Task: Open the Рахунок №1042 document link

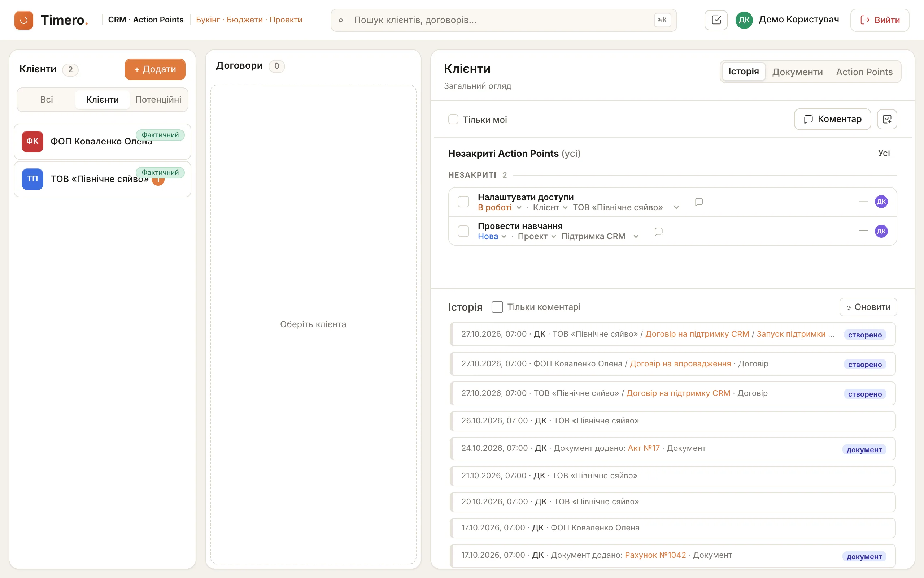Action: [x=655, y=555]
